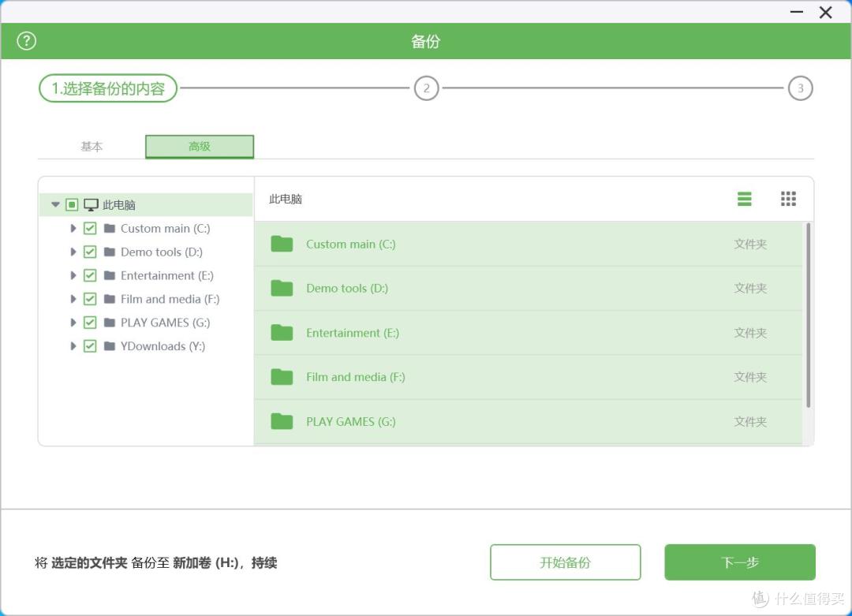The width and height of the screenshot is (852, 616).
Task: Expand the Film and media (F:) node
Action: tap(73, 299)
